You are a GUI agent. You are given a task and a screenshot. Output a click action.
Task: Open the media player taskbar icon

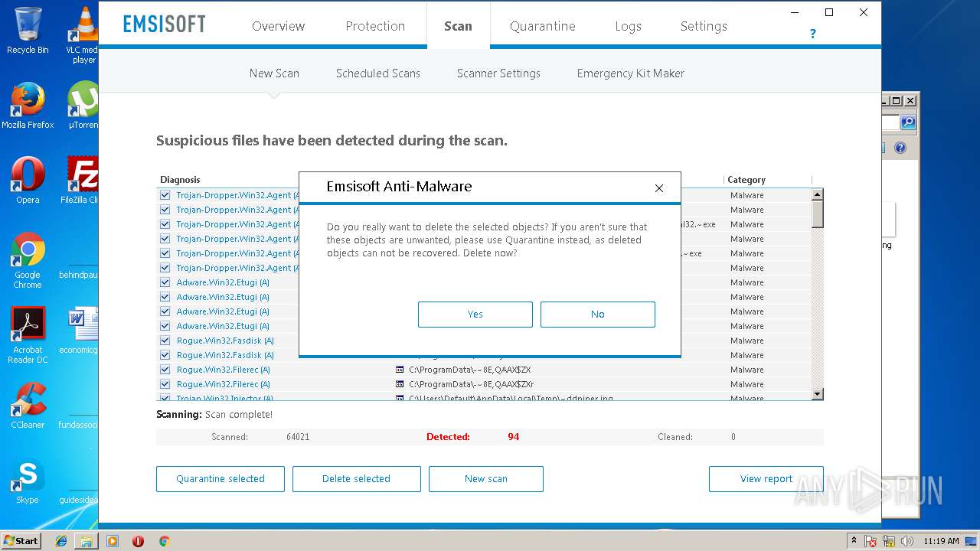coord(113,541)
